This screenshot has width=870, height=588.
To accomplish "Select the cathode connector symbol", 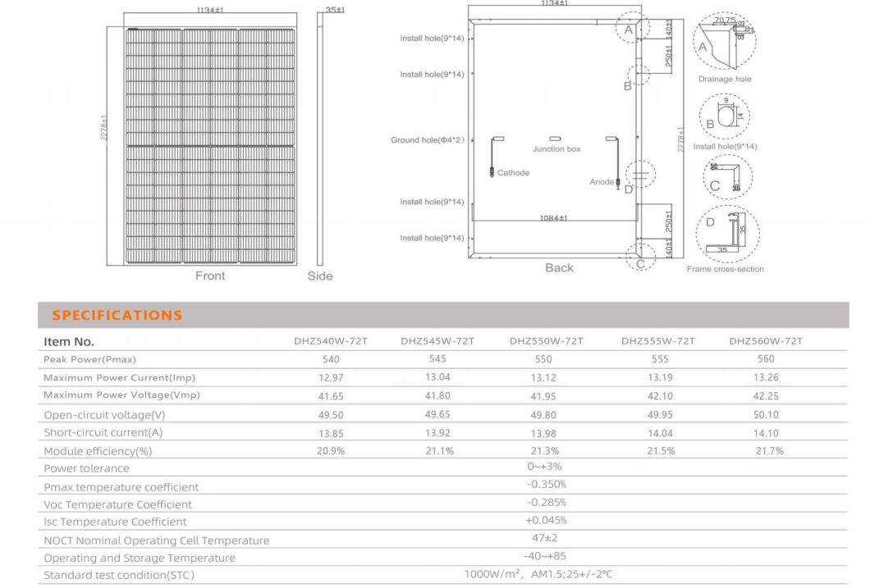I will tap(492, 172).
